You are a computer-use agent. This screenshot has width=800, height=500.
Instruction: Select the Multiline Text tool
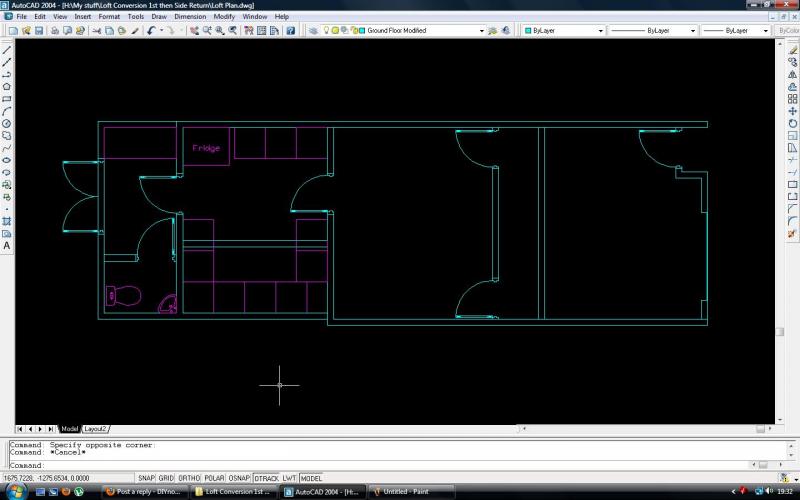tap(7, 245)
